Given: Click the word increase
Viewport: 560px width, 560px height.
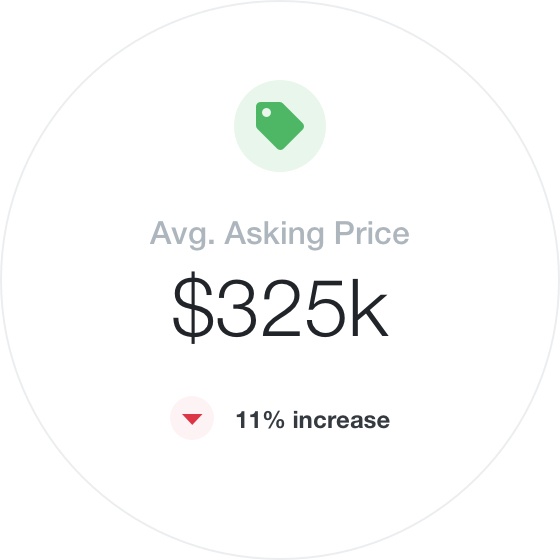Looking at the screenshot, I should (x=341, y=420).
